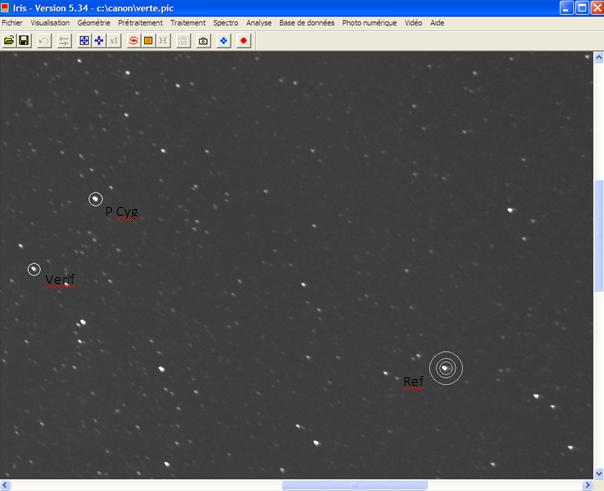Click the blue zoom-in target icon
The width and height of the screenshot is (604, 491).
(x=84, y=40)
